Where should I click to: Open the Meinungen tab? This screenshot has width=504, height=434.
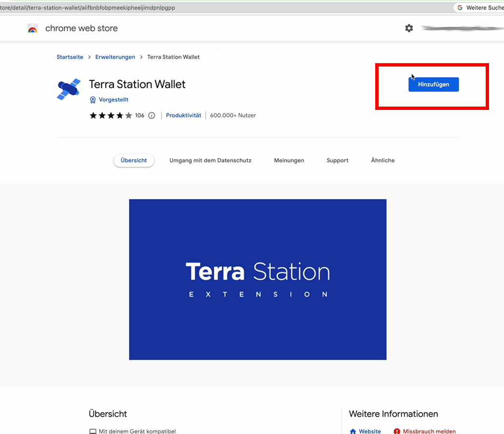tap(289, 161)
